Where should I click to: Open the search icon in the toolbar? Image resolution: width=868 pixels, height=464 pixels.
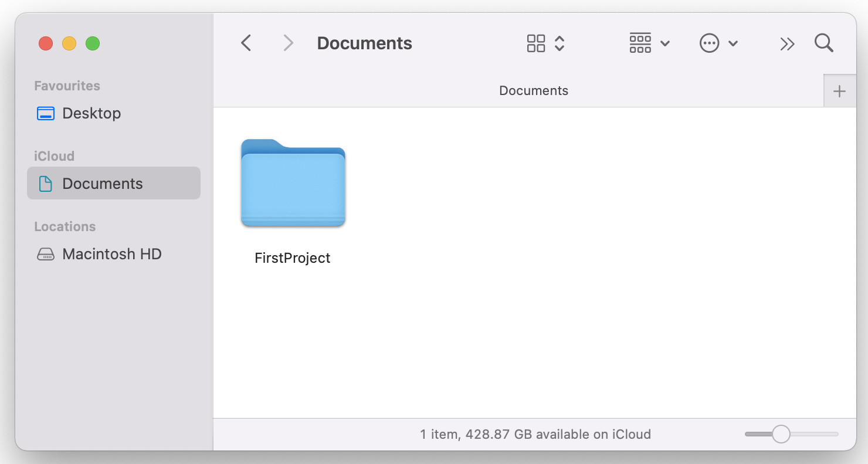[823, 43]
